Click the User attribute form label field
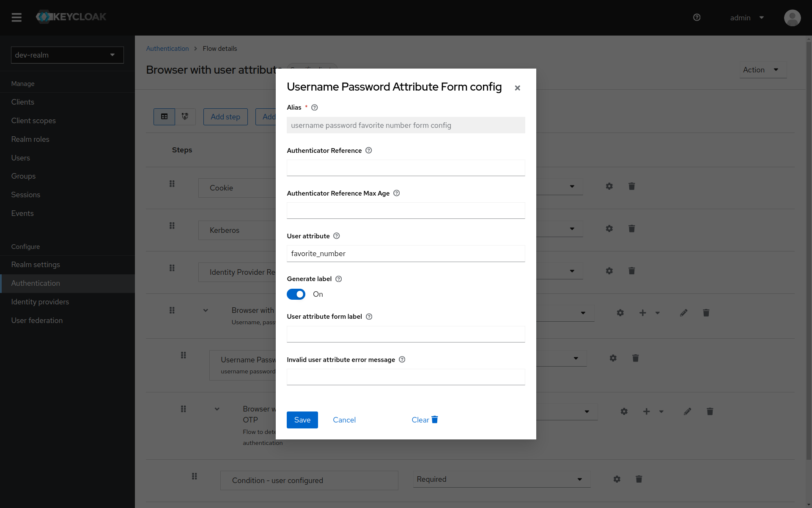Viewport: 812px width, 508px height. point(406,334)
